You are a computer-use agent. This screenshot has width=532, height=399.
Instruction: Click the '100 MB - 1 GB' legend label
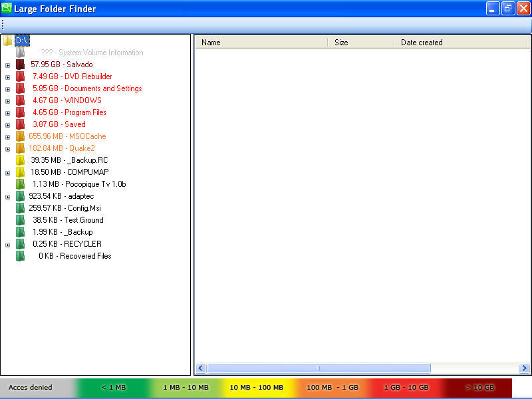[332, 387]
